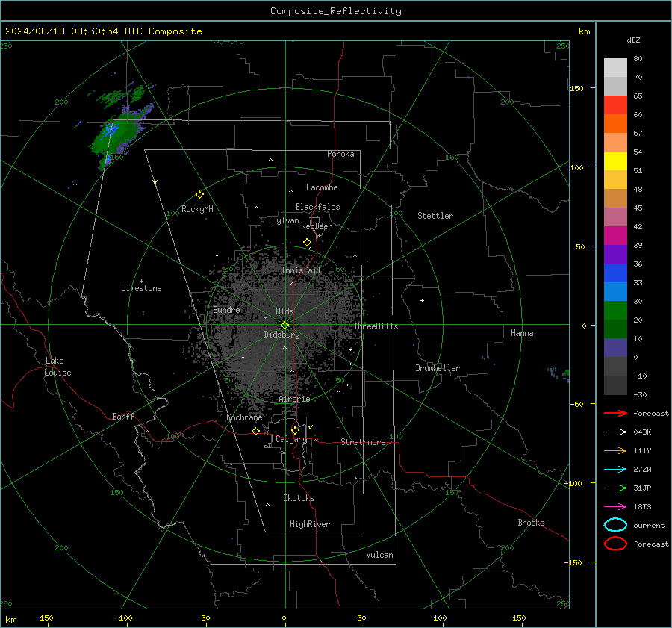Click the asterisk marker above Limestone

[x=141, y=282]
